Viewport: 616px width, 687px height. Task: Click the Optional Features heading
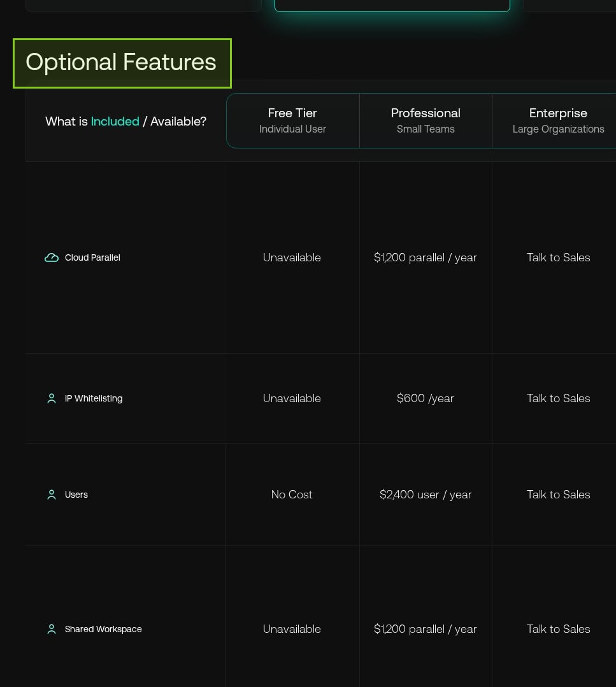pos(121,62)
